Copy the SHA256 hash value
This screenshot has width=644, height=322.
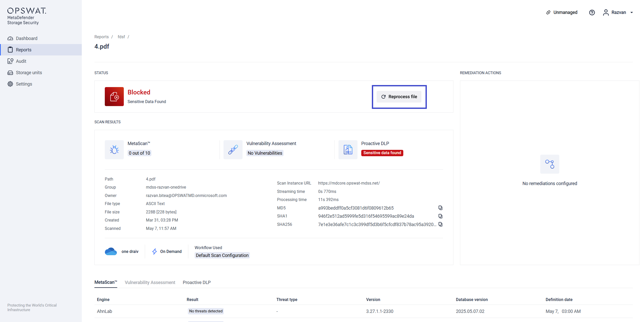[440, 224]
